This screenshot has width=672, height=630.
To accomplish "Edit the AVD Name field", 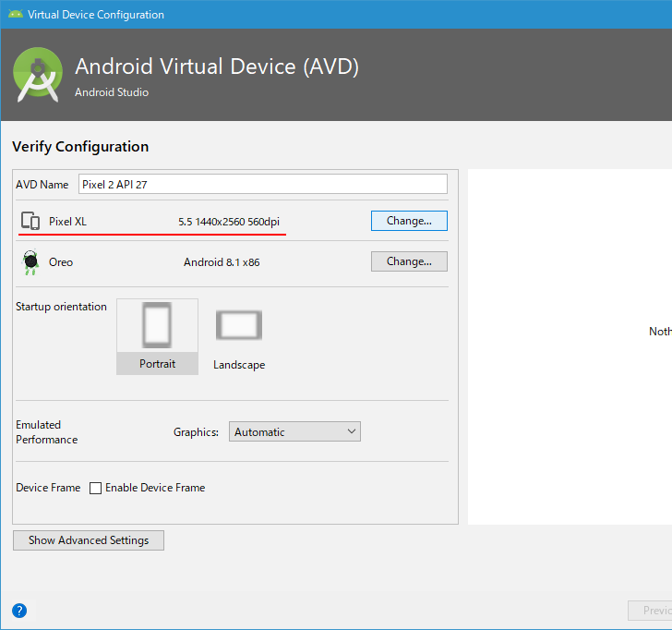I will tap(263, 184).
